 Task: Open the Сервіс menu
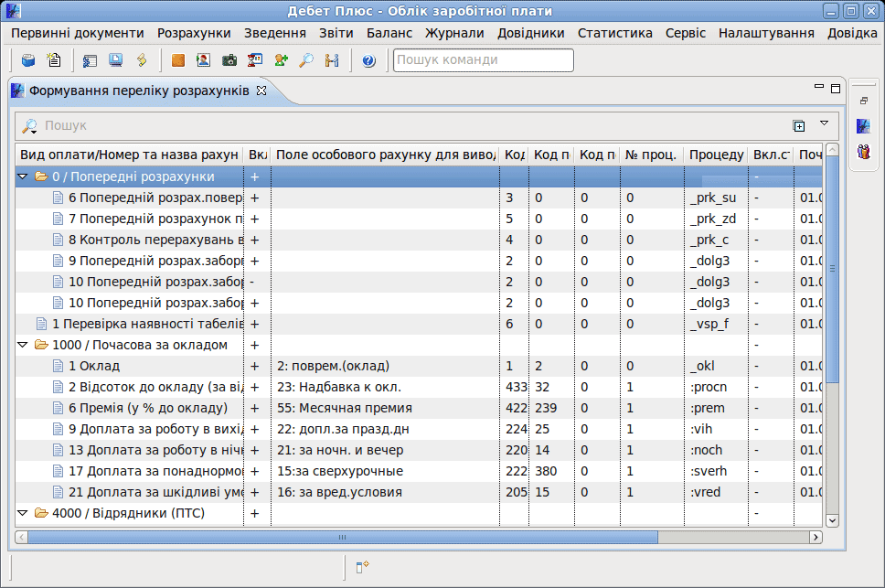click(x=686, y=33)
